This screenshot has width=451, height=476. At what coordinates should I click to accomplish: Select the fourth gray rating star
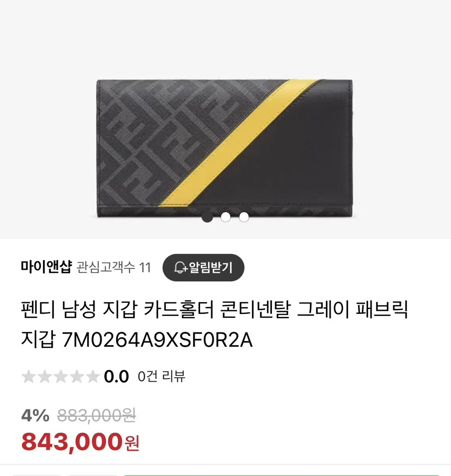(x=76, y=376)
